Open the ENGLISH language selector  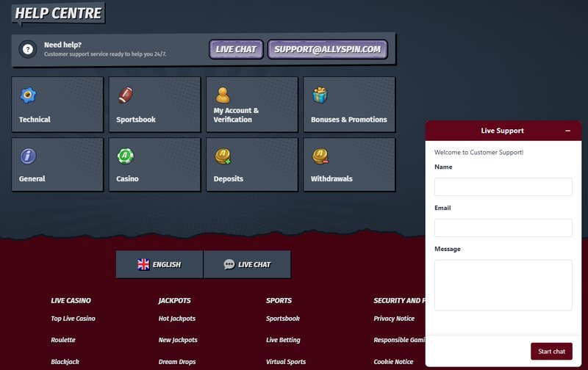point(159,264)
